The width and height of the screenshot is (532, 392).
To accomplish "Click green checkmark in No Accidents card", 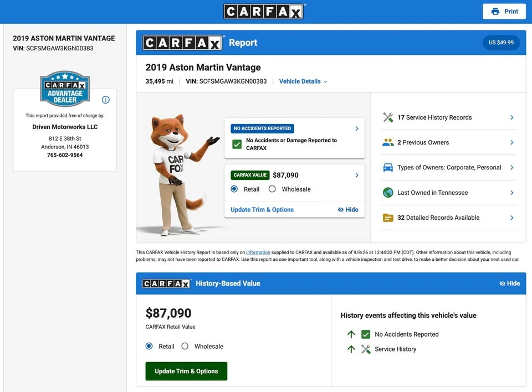I will [x=237, y=144].
